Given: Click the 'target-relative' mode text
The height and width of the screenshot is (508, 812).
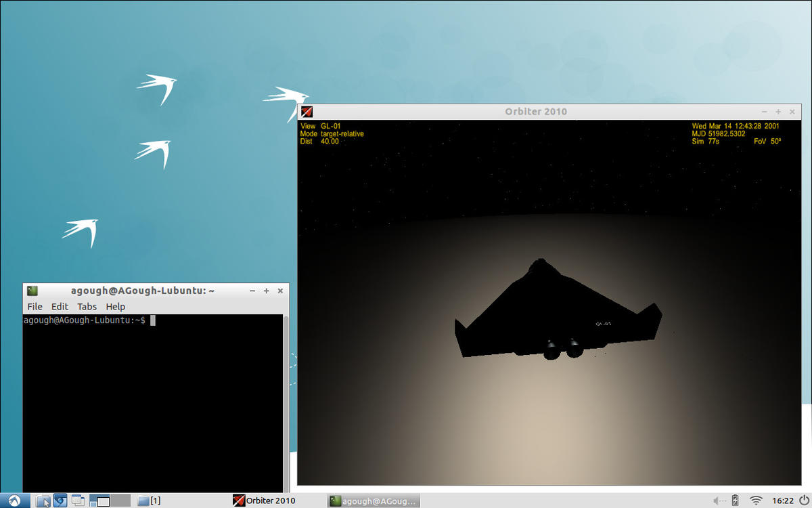Looking at the screenshot, I should pyautogui.click(x=342, y=134).
